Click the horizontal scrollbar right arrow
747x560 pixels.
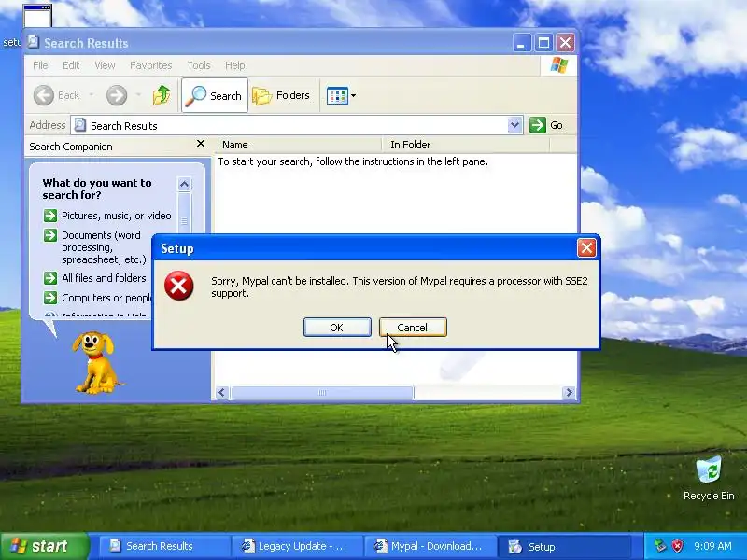[569, 392]
